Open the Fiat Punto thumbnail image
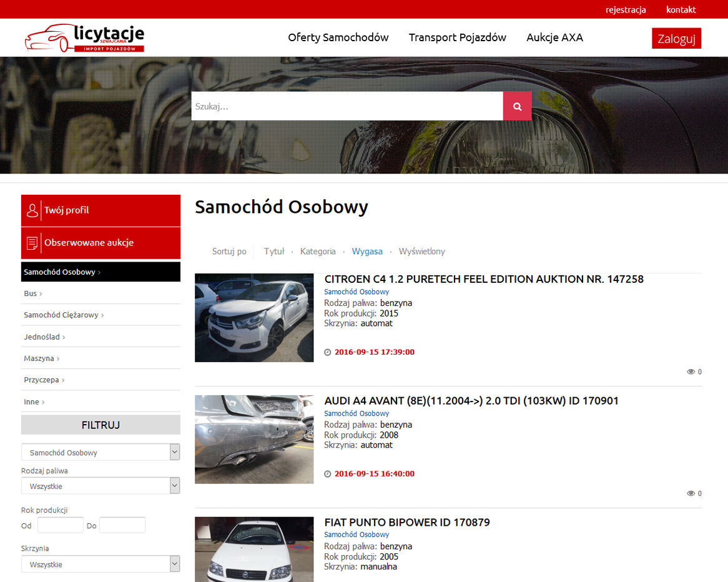 pos(254,550)
